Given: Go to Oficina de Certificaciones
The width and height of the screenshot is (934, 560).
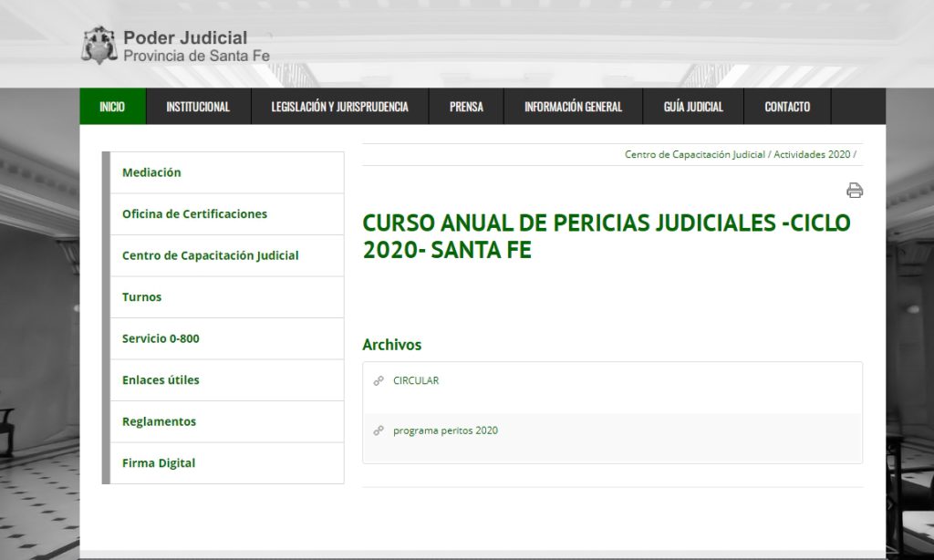Looking at the screenshot, I should [x=194, y=214].
